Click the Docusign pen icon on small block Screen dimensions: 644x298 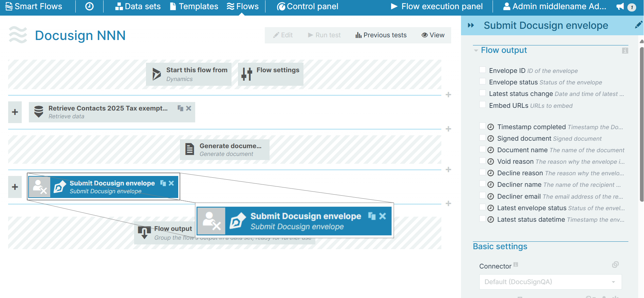(x=60, y=187)
